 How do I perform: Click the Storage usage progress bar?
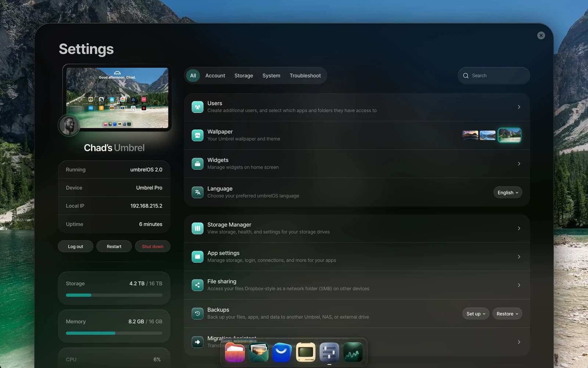[114, 295]
